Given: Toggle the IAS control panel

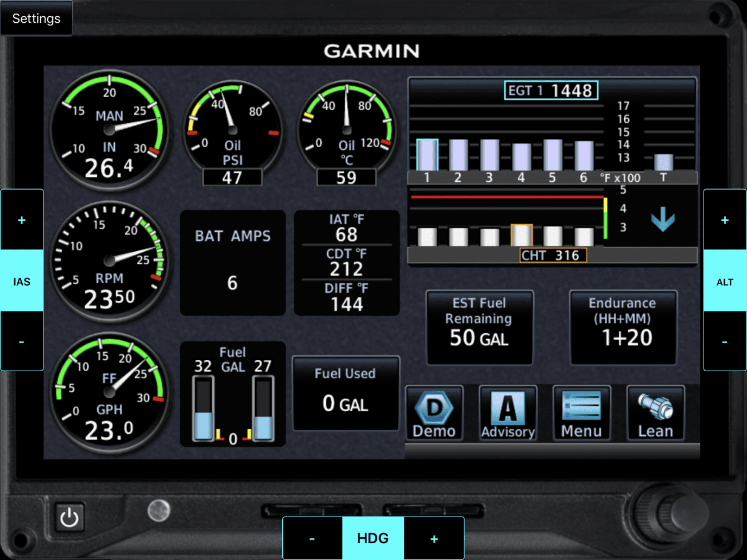Looking at the screenshot, I should 22,281.
